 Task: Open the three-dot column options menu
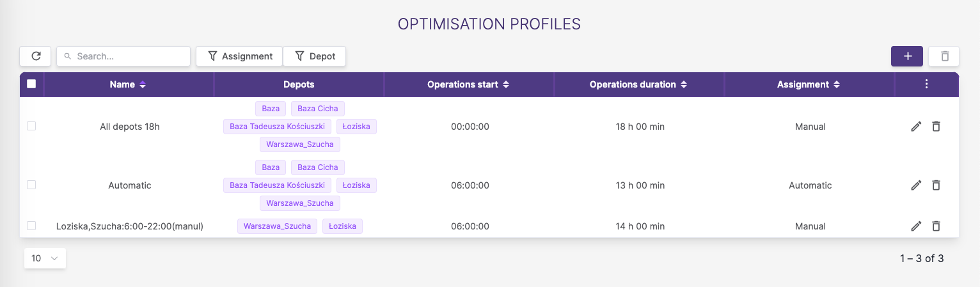(926, 84)
